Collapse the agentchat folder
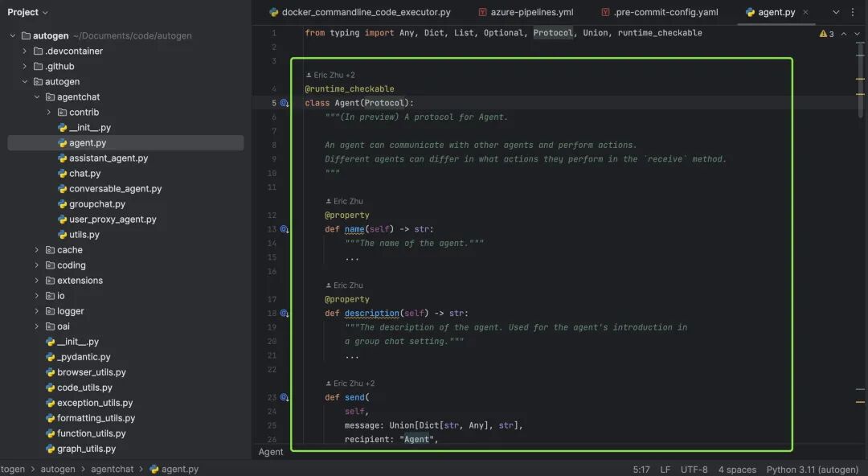Screen dimensions: 868x476 (37, 97)
